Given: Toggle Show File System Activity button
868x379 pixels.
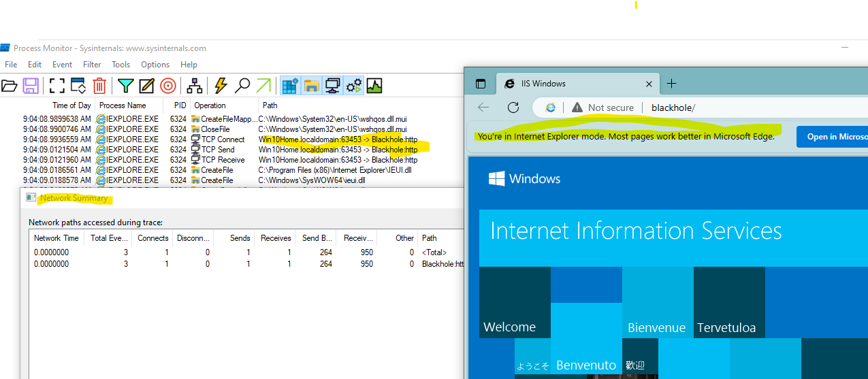Looking at the screenshot, I should point(312,86).
